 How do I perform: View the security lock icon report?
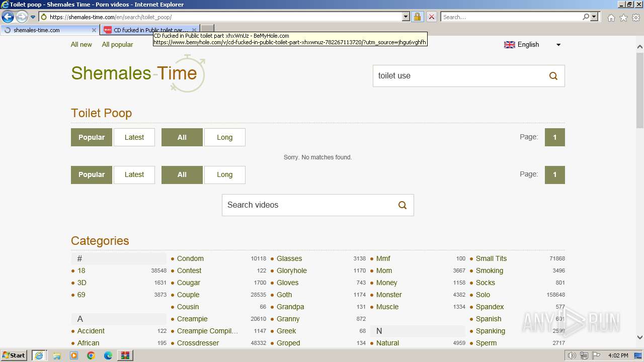(x=417, y=17)
